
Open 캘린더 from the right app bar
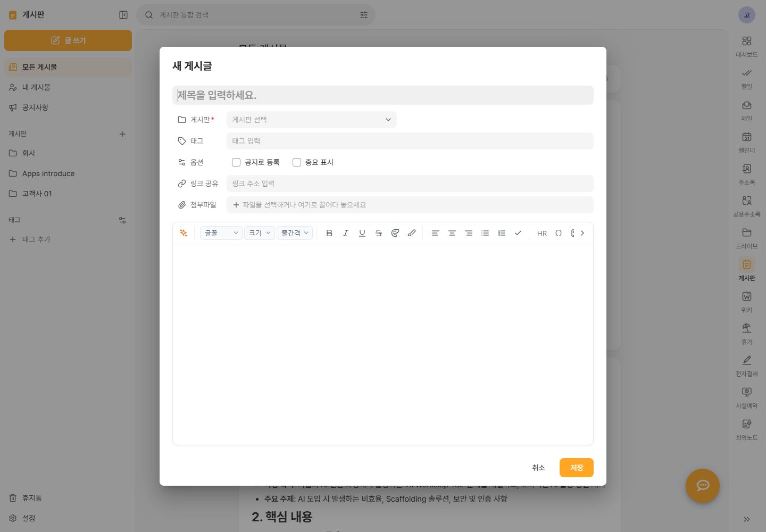tap(747, 143)
